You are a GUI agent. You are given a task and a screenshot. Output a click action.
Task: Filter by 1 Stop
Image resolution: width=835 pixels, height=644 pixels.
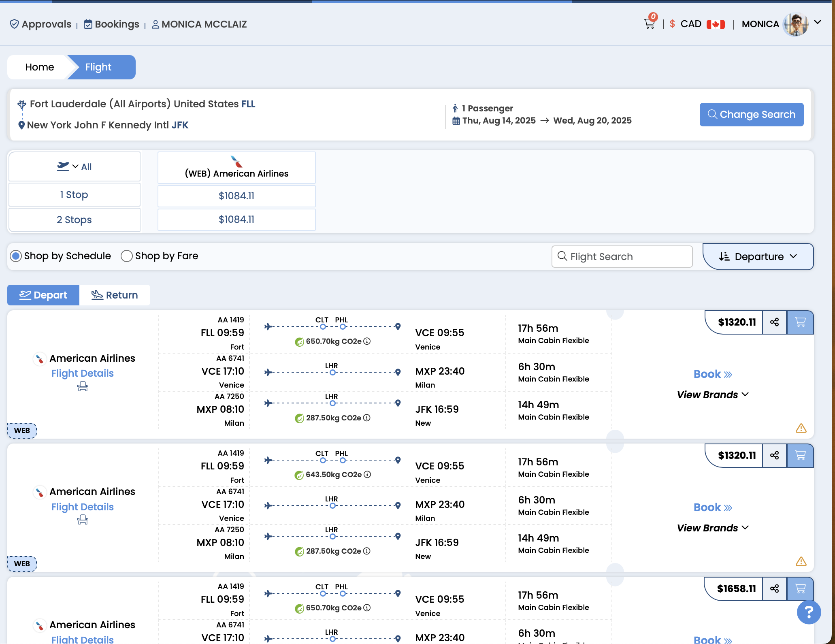pos(75,195)
